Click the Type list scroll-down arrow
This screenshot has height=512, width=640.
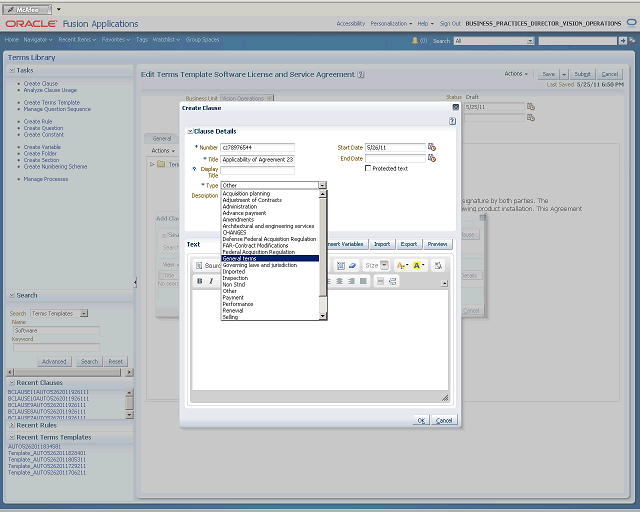pos(322,316)
